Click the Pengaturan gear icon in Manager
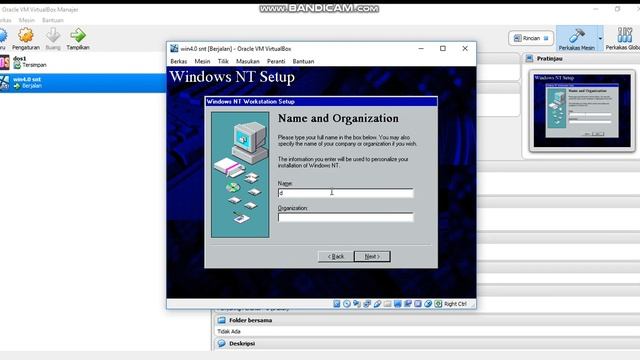The width and height of the screenshot is (640, 360). click(26, 36)
